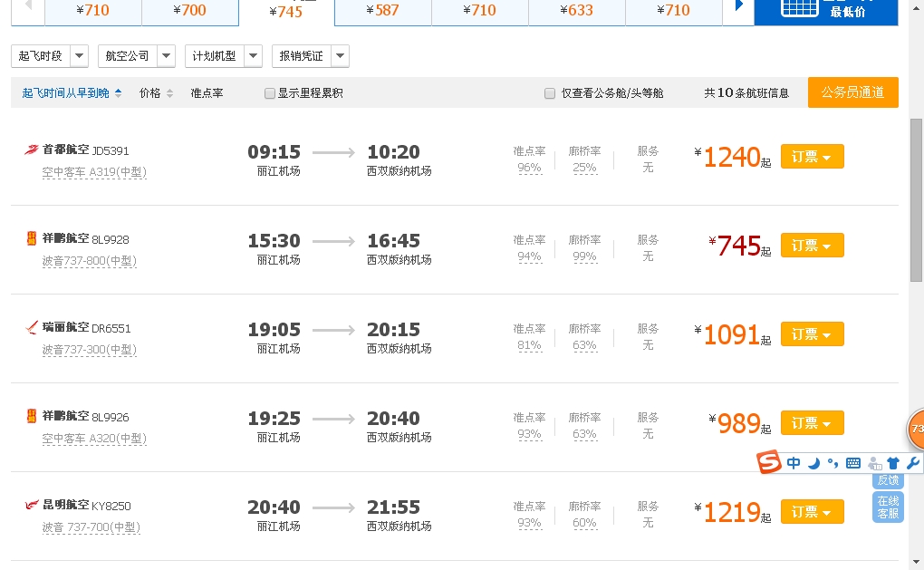Open Sogou skin shirt icon
Image resolution: width=924 pixels, height=570 pixels.
pos(893,463)
